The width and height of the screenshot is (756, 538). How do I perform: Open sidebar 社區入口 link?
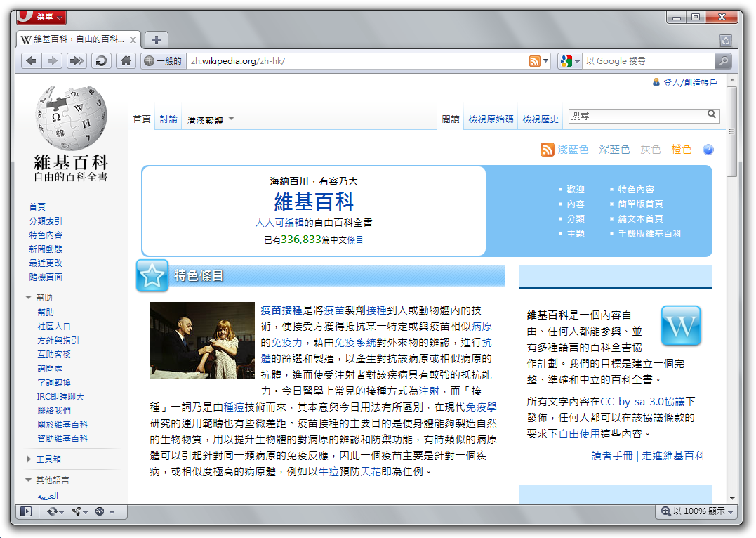54,327
